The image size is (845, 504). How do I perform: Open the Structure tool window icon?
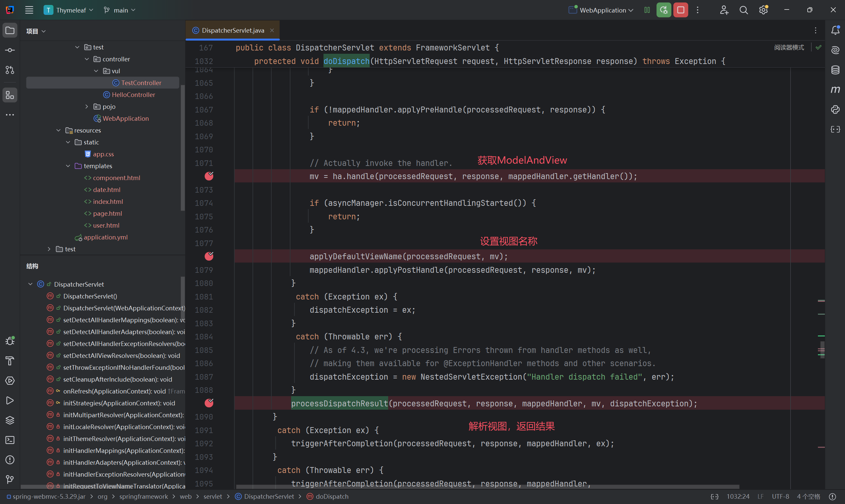10,95
